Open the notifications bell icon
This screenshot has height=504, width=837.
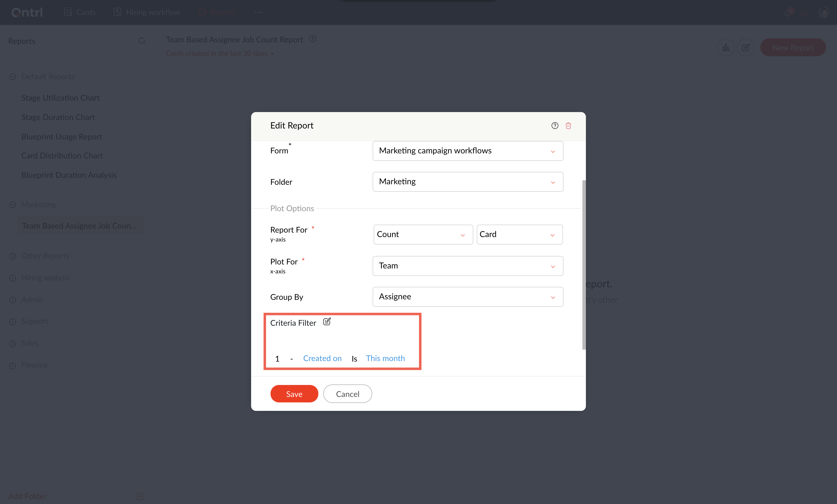787,13
